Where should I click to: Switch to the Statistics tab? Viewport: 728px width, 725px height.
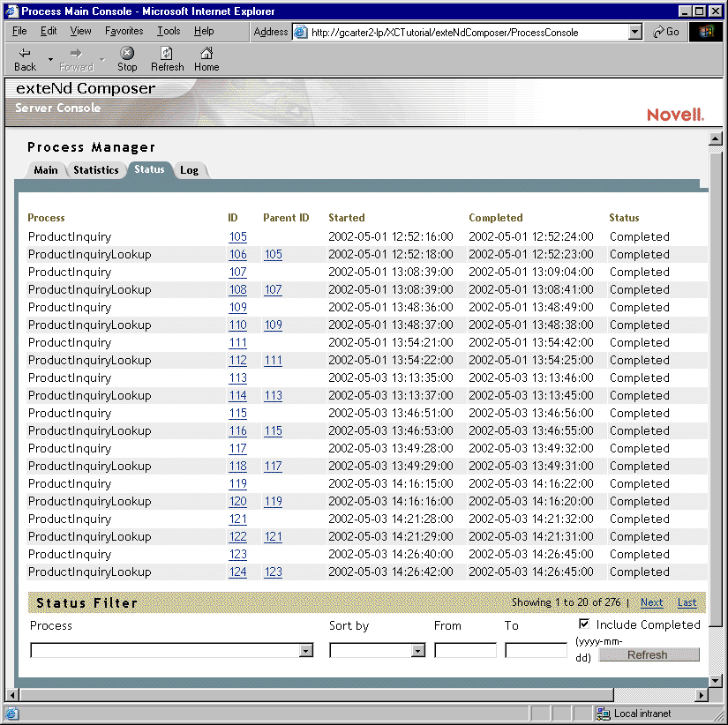pos(96,170)
